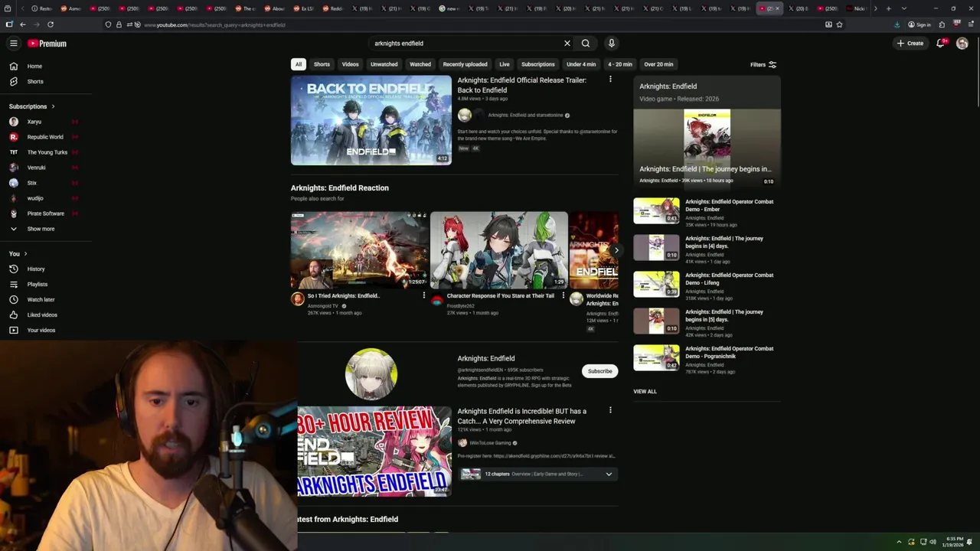Open the browser tab list dropdown

(x=904, y=8)
